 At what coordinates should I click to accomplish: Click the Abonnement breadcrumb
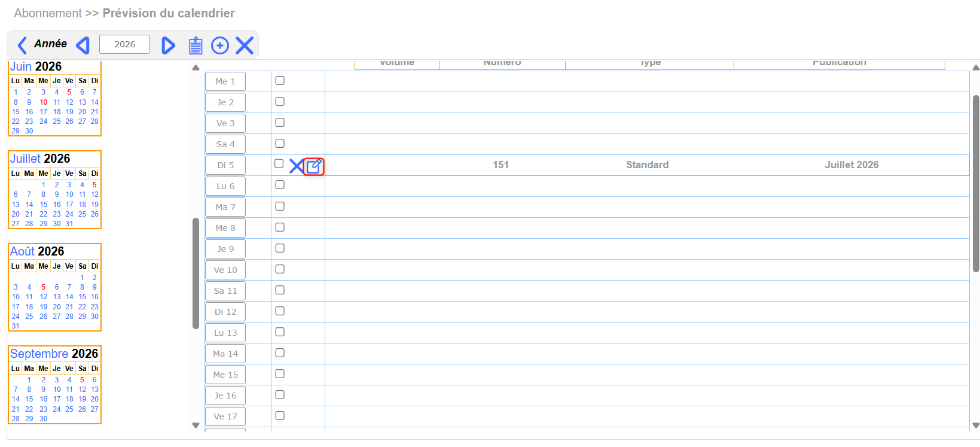[48, 13]
